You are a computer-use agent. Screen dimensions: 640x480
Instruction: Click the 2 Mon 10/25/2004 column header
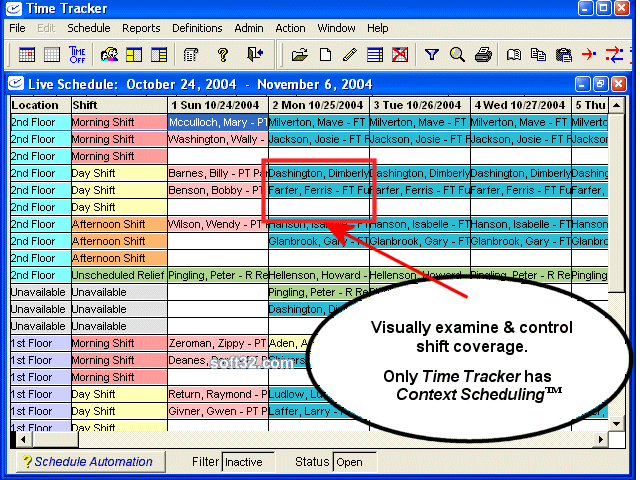coord(319,105)
